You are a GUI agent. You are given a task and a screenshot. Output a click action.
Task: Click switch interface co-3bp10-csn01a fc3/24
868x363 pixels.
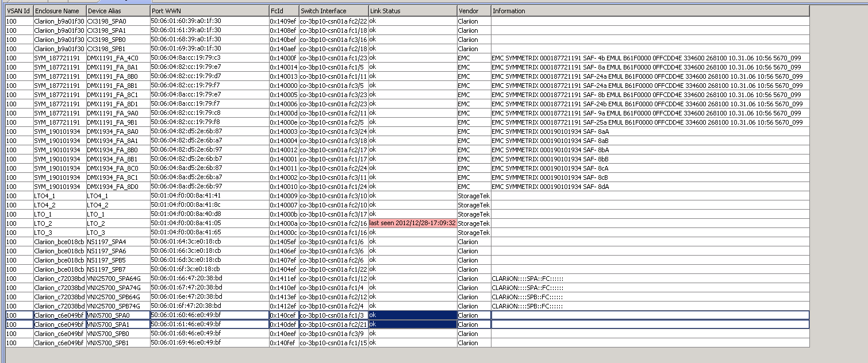pyautogui.click(x=333, y=132)
